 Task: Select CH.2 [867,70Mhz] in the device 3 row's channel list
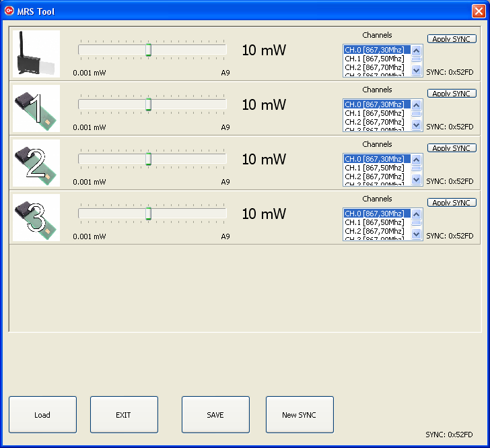point(377,231)
